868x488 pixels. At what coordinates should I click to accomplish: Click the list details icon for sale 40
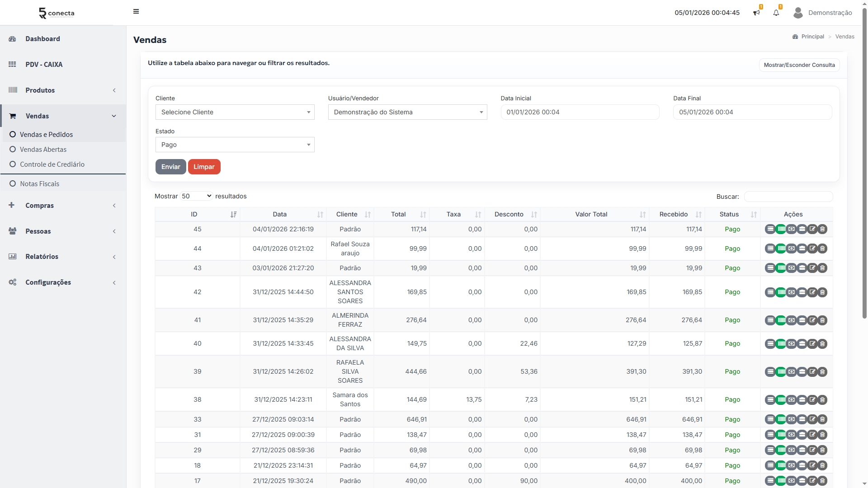(x=770, y=344)
